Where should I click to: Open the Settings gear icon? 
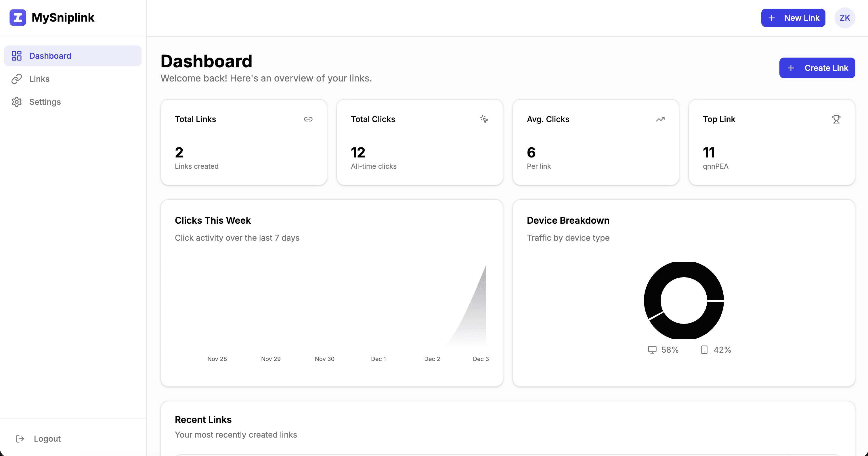click(16, 102)
